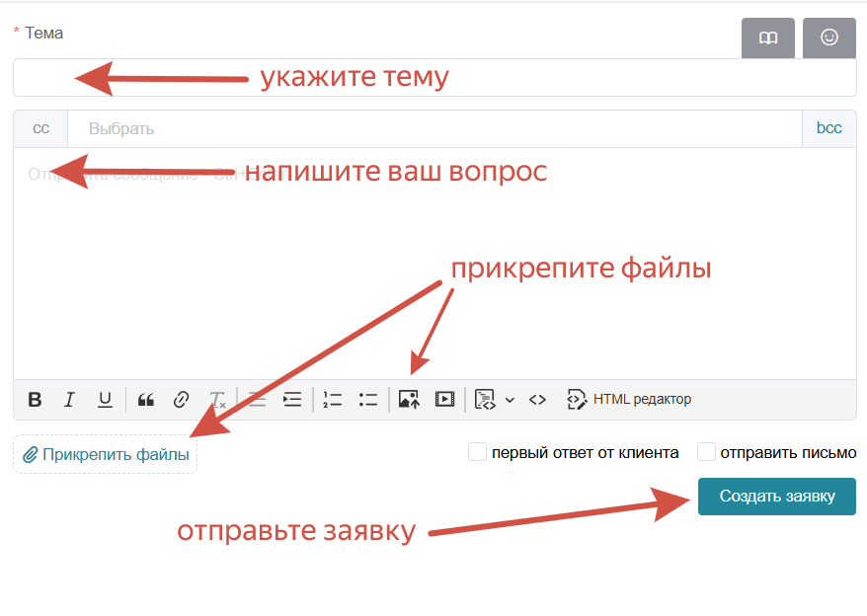Open the HTML редактор

[629, 399]
